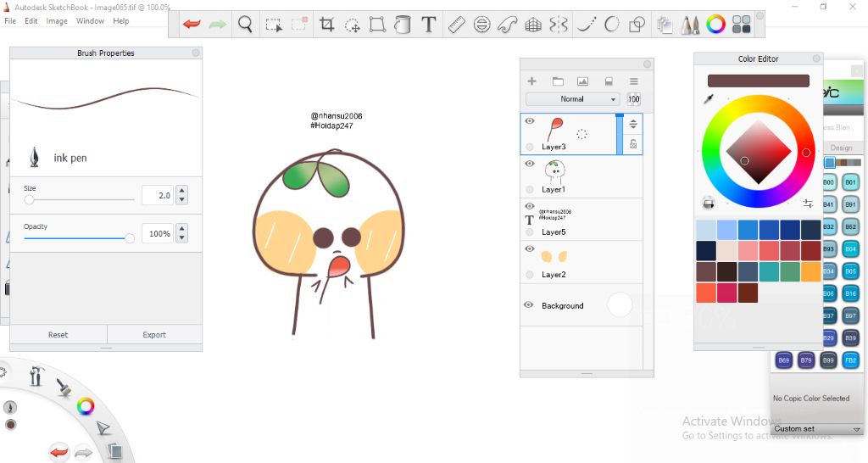868x463 pixels.
Task: Select the Text tool
Action: click(x=428, y=25)
